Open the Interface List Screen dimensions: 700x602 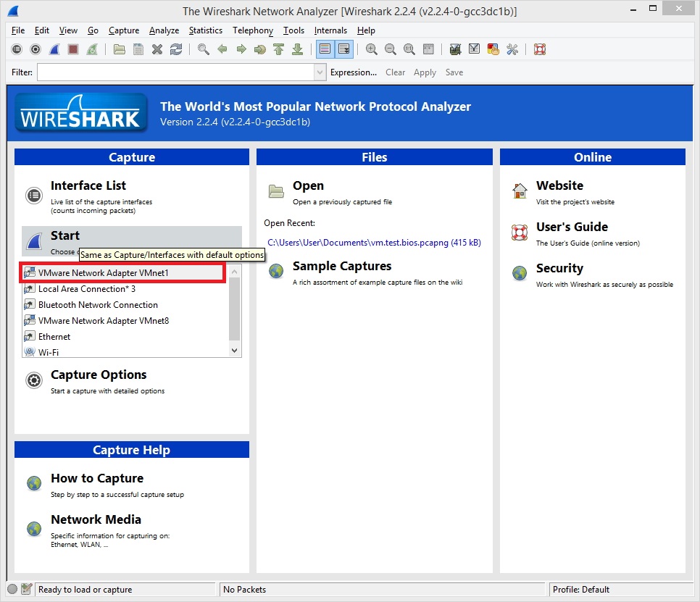click(88, 185)
